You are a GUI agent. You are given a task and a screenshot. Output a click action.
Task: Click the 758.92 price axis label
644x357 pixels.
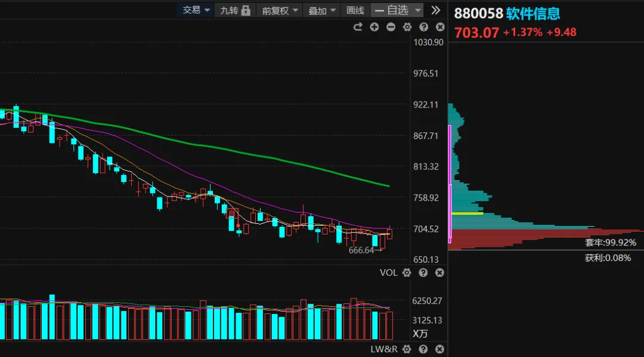pos(427,198)
